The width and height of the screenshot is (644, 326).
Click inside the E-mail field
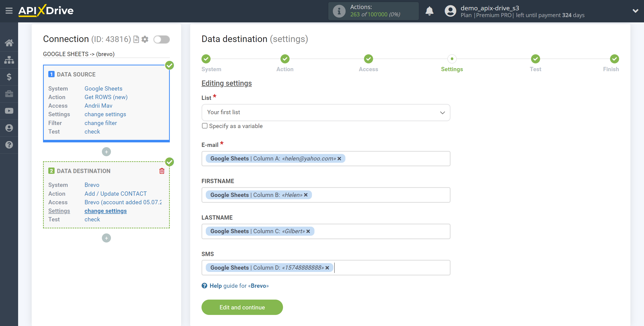tap(326, 158)
